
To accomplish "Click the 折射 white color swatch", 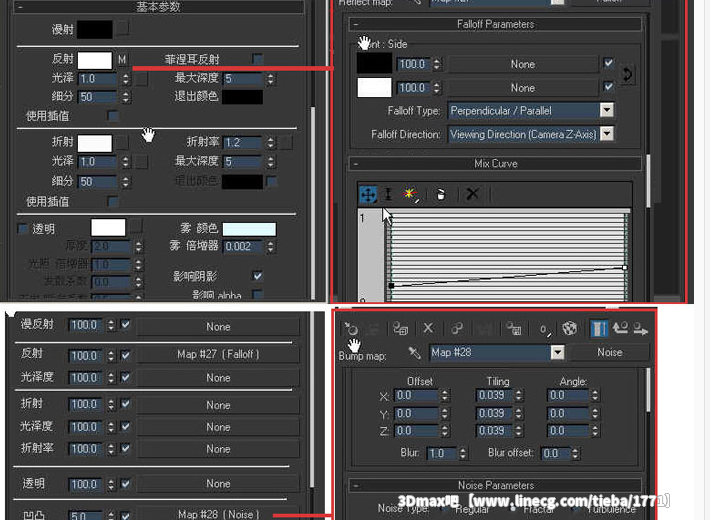I will pyautogui.click(x=95, y=143).
